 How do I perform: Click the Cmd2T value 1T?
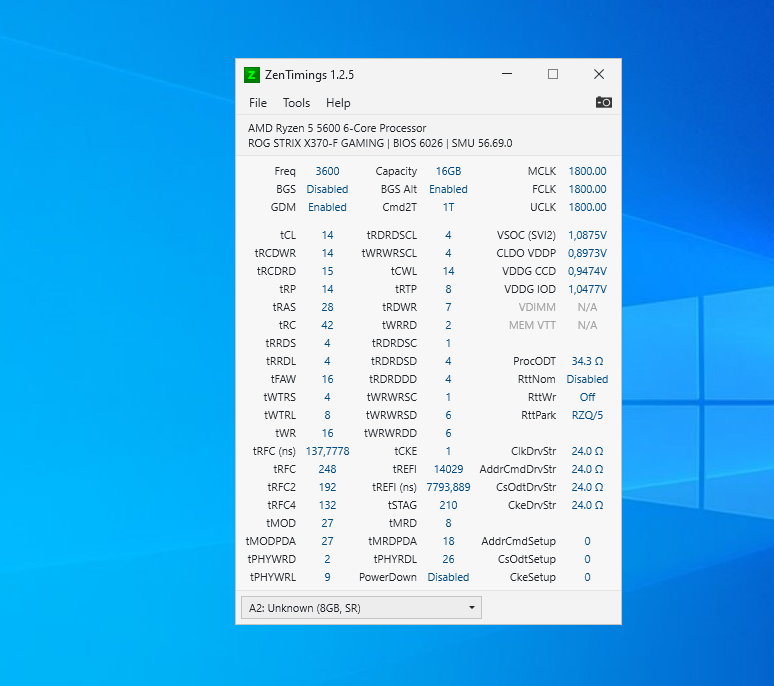[x=448, y=207]
